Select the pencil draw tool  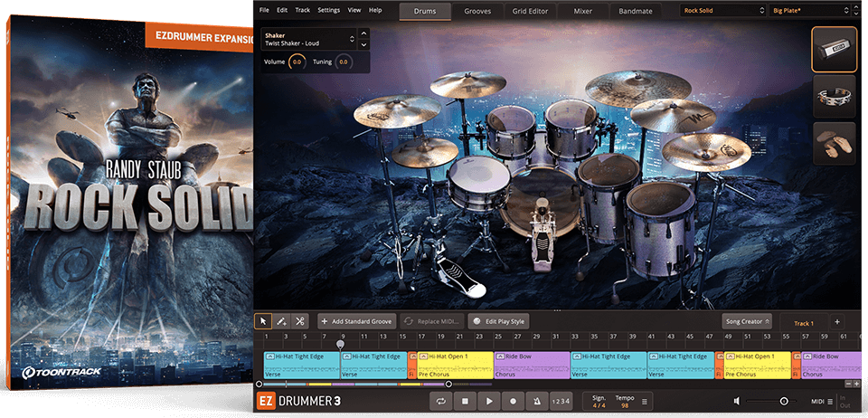pos(281,321)
